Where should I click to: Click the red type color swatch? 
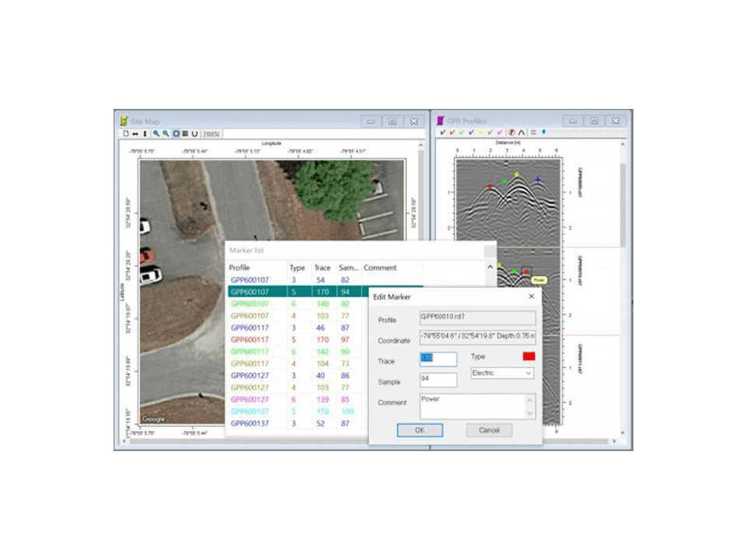point(529,356)
